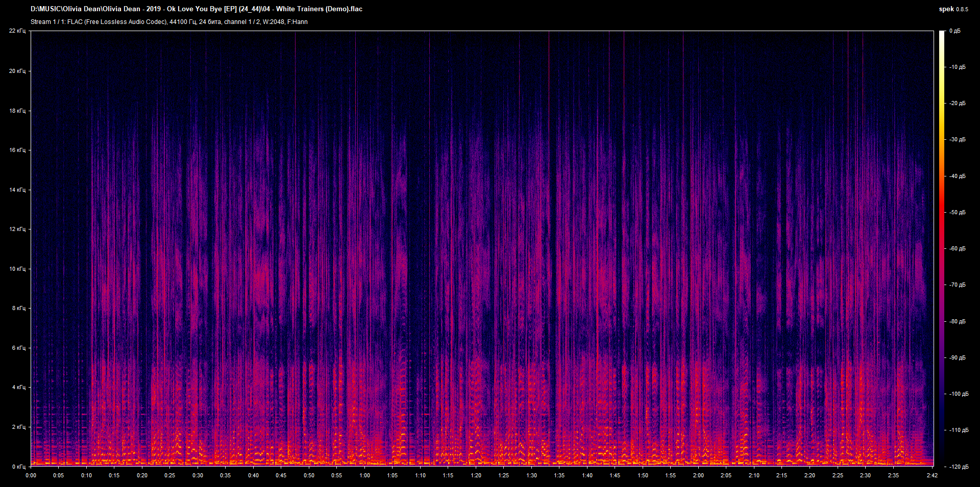
Task: Click the spek 0.8.5 version label
Action: 953,9
